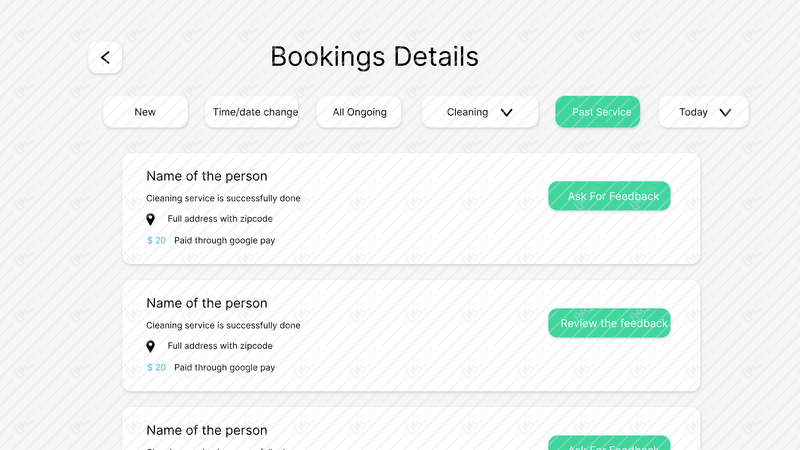This screenshot has height=450, width=800.
Task: Select the New filter tab
Action: [145, 112]
